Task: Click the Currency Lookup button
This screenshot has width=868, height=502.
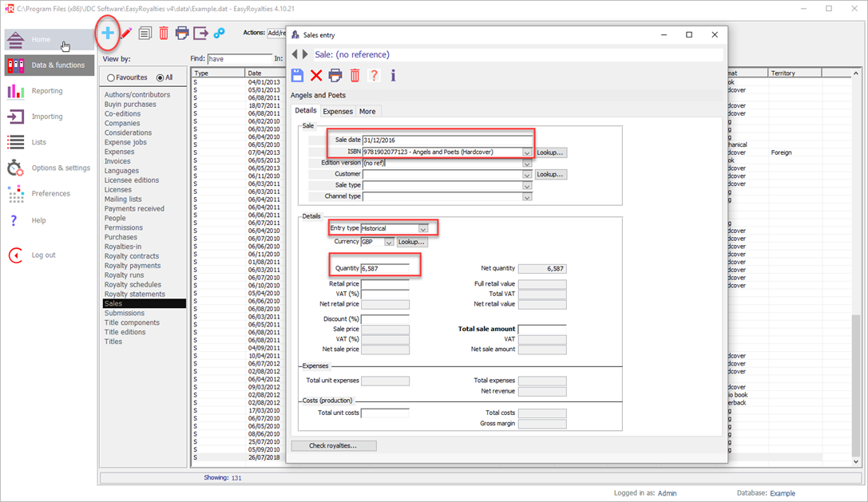Action: pos(411,242)
